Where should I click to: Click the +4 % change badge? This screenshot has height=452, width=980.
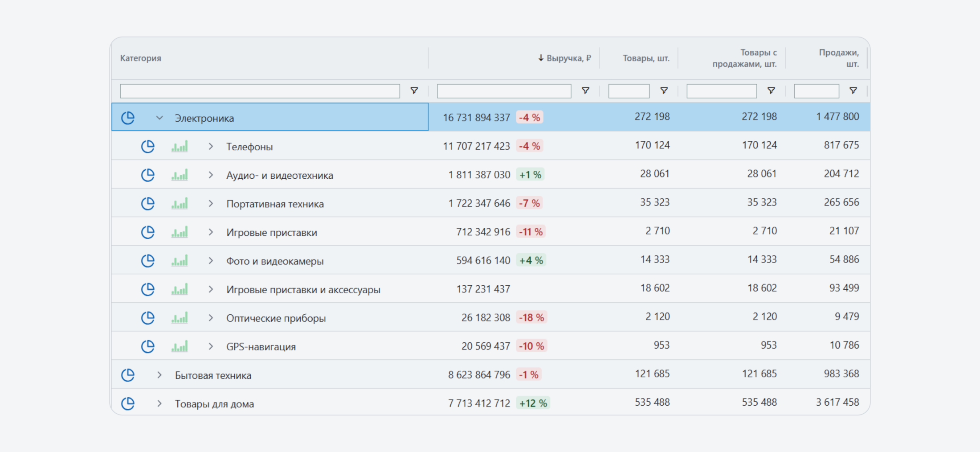531,260
